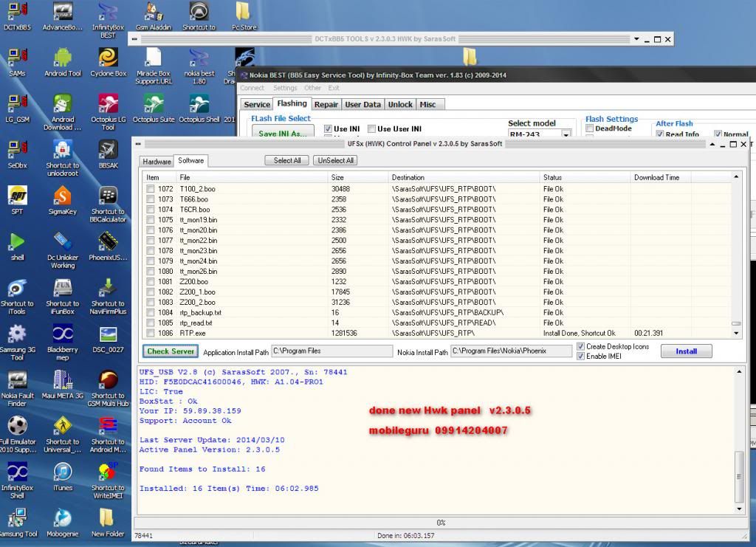This screenshot has height=547, width=756.
Task: Tick the checkbox for item 1086 RTP.exe
Action: [151, 333]
